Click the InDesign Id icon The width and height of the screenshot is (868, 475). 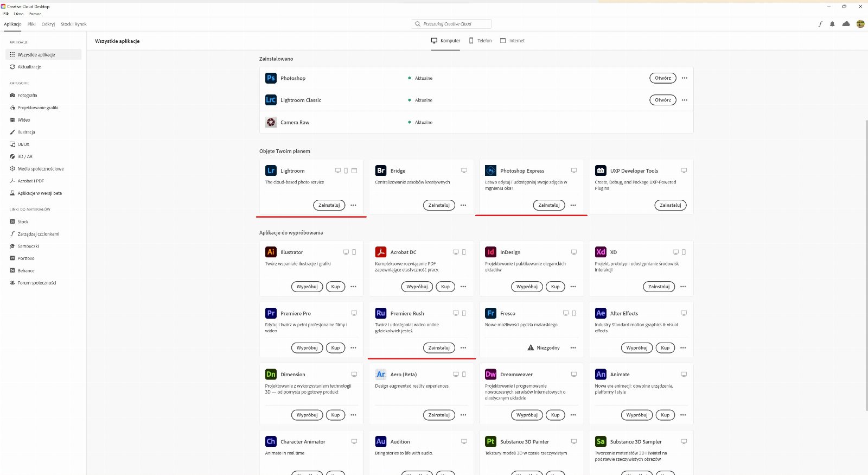pyautogui.click(x=490, y=252)
